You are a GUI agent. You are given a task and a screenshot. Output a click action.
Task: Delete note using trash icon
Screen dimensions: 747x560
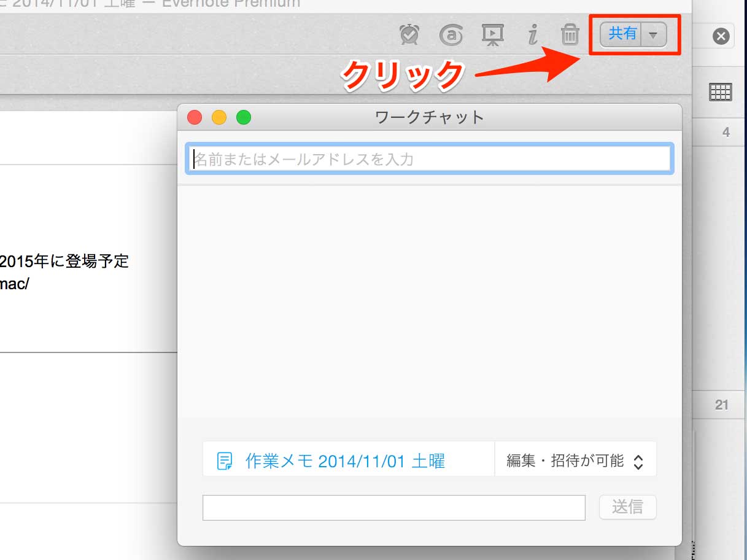[570, 35]
